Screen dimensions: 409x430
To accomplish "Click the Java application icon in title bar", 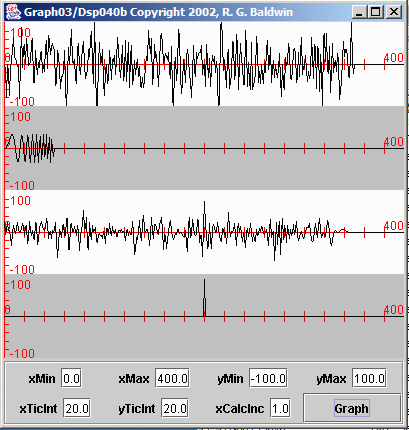I will [13, 12].
